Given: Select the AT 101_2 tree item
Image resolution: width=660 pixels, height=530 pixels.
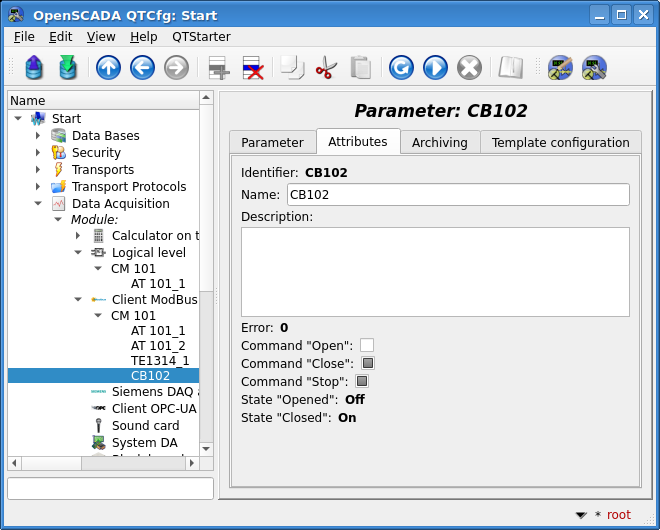Looking at the screenshot, I should tap(158, 346).
